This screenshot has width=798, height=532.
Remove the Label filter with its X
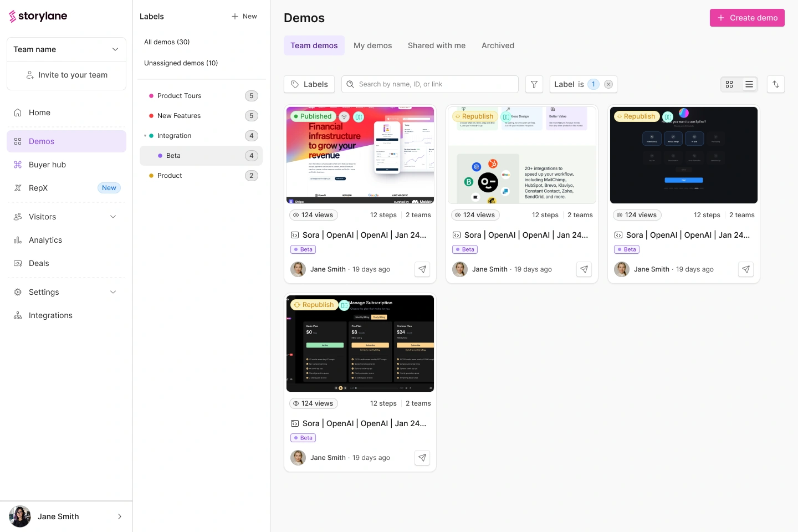click(608, 84)
